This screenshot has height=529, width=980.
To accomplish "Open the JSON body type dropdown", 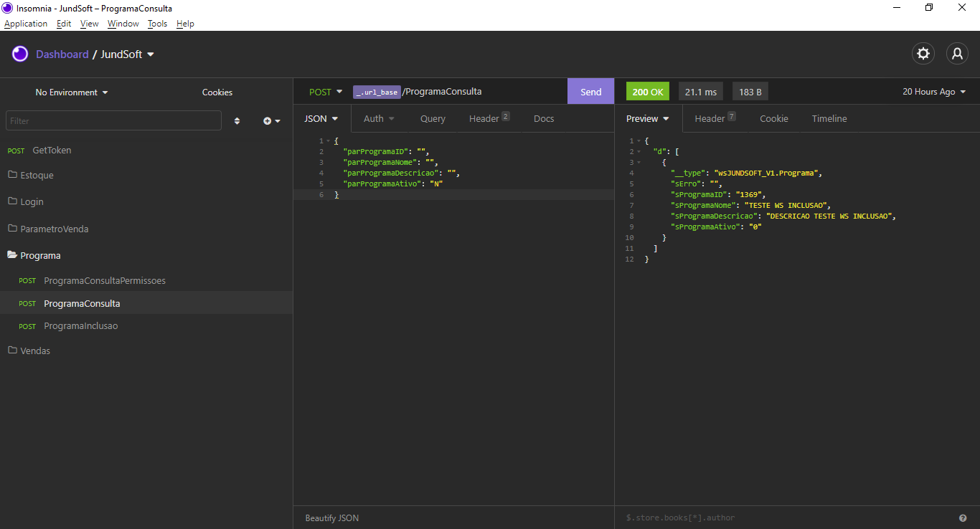I will pyautogui.click(x=321, y=119).
